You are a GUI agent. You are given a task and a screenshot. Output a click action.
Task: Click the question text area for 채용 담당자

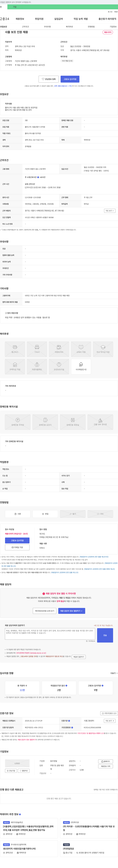point(50,634)
